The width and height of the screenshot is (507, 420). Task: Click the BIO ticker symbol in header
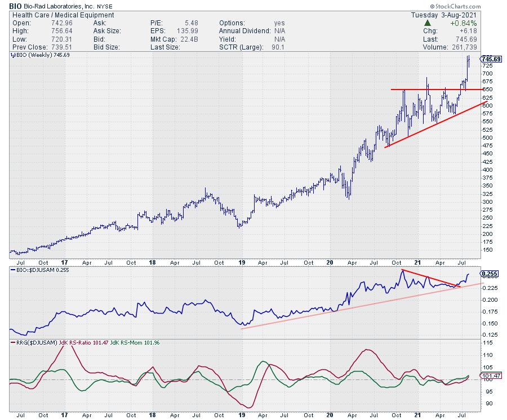click(x=14, y=5)
